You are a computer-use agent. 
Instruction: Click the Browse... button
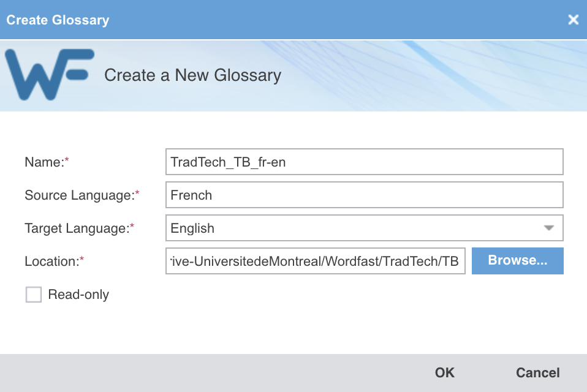(517, 260)
